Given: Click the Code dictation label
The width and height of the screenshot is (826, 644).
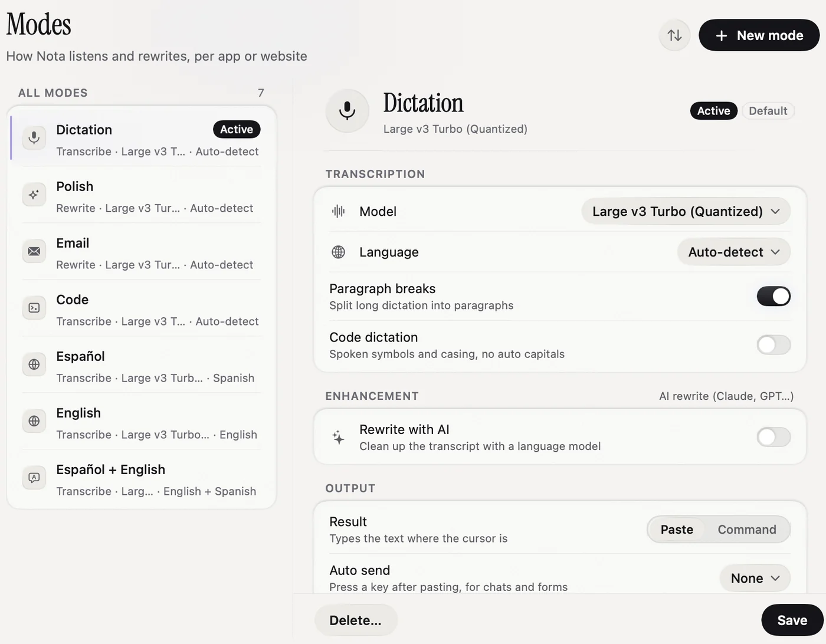Looking at the screenshot, I should pyautogui.click(x=373, y=337).
